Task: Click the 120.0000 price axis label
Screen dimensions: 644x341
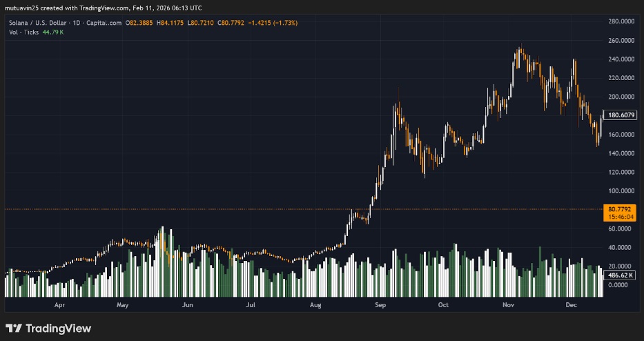Action: (x=621, y=172)
